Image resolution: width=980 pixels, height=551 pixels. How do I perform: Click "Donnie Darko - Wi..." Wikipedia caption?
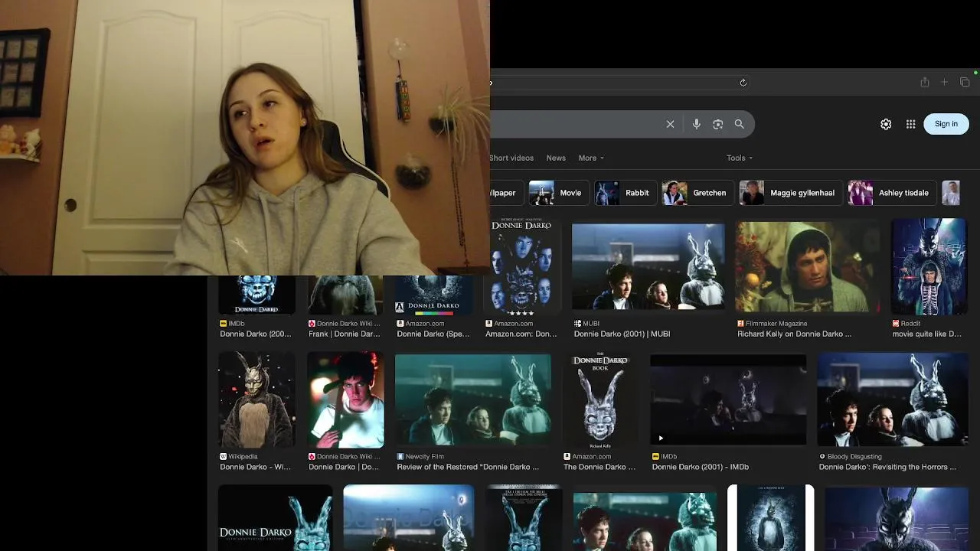[x=255, y=467]
